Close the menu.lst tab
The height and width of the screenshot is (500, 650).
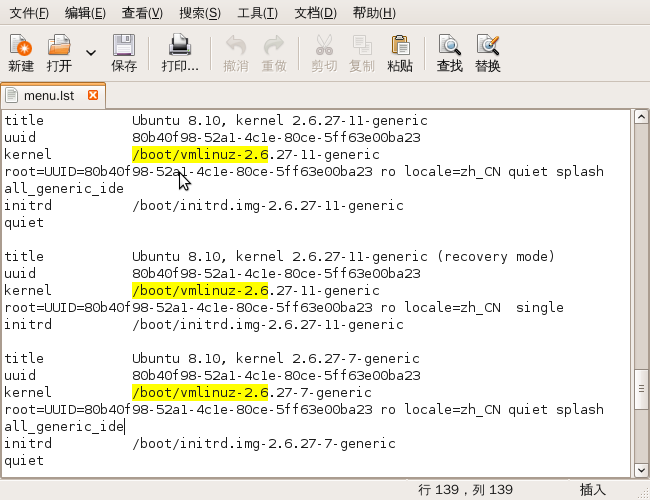pos(93,95)
